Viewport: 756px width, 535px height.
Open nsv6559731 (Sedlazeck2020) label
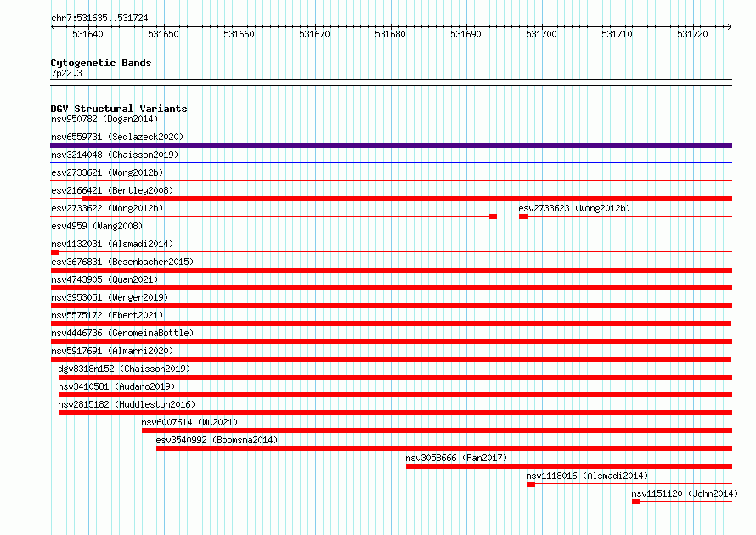click(117, 137)
